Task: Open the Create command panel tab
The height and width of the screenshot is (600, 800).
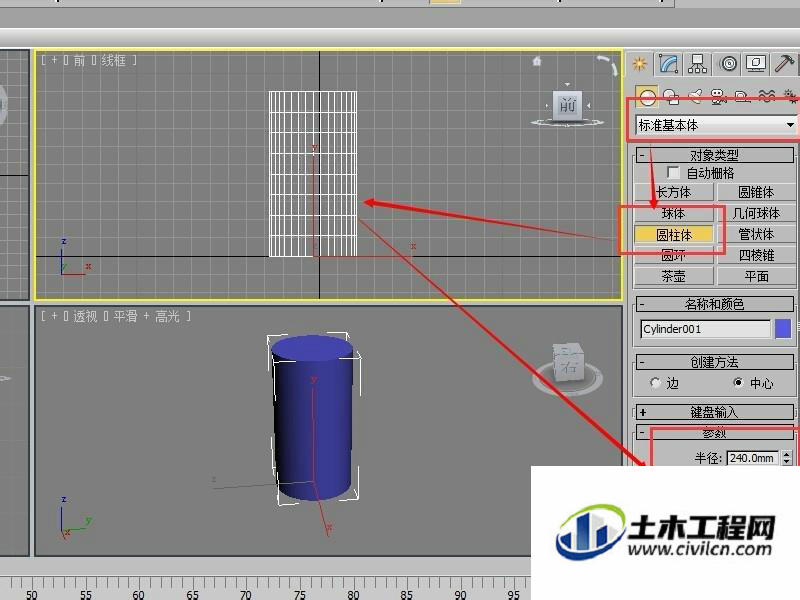Action: 640,64
